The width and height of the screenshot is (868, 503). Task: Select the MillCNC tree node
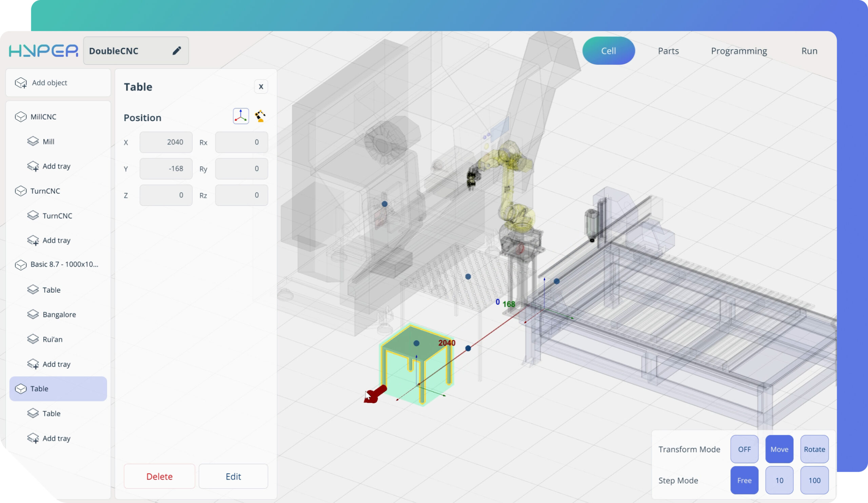(x=43, y=117)
